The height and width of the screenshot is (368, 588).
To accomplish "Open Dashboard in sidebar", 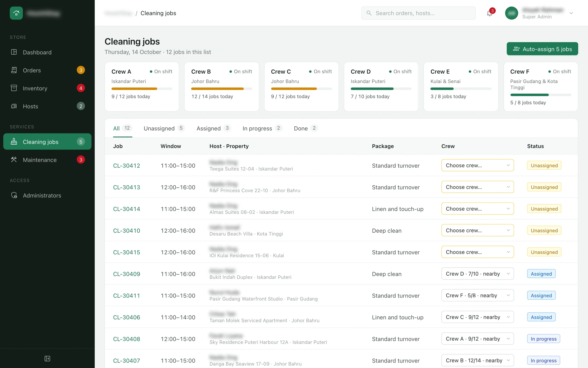I will coord(47,52).
